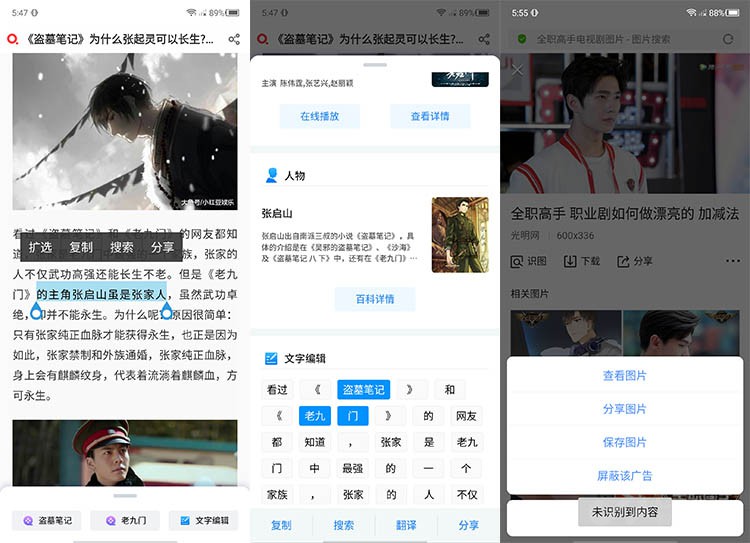Tap 搜索 in the bottom edit toolbar
The height and width of the screenshot is (543, 750).
coord(344,525)
